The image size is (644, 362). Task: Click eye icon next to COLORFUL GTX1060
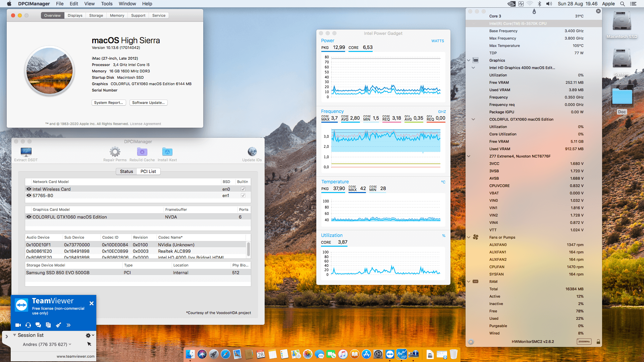tap(29, 217)
